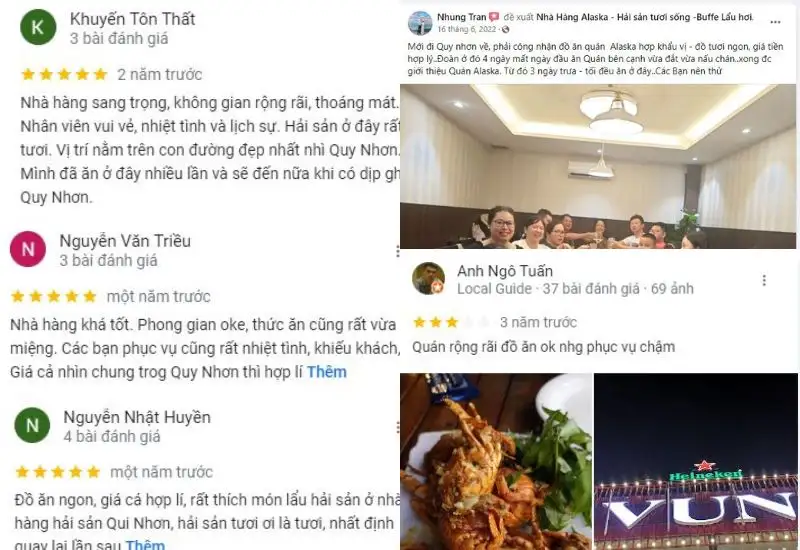Image resolution: width=800 pixels, height=550 pixels.
Task: Click the globe public-audience icon
Action: 506,30
